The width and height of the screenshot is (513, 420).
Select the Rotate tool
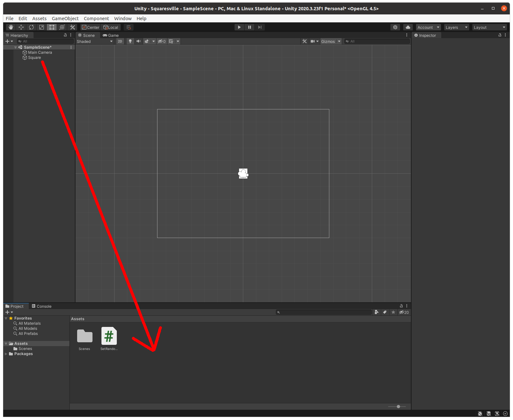click(x=31, y=27)
